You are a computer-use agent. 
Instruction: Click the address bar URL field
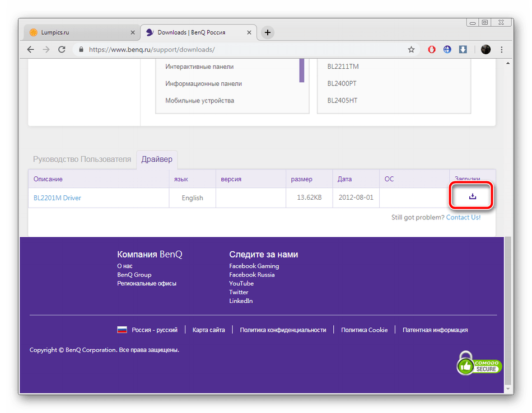[x=241, y=49]
